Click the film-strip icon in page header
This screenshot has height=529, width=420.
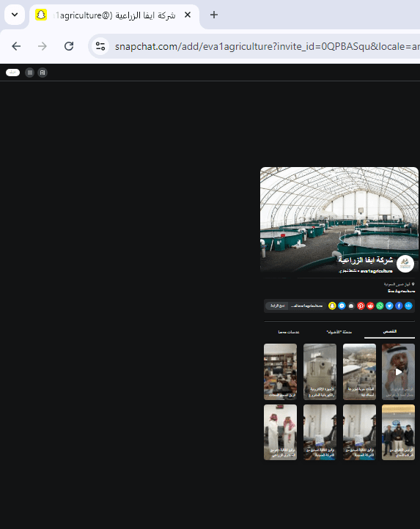tap(43, 73)
